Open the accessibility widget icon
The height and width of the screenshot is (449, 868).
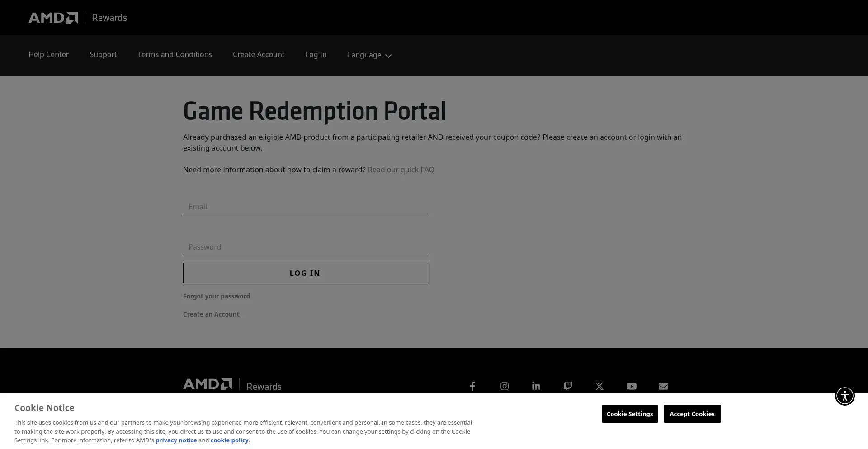[x=845, y=396]
